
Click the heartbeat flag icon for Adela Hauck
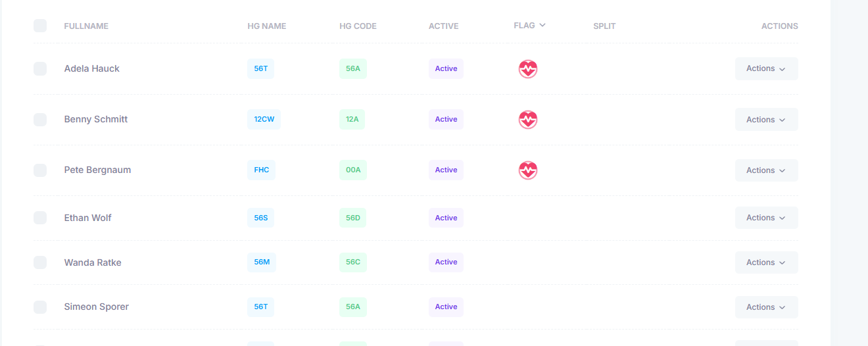(x=528, y=69)
